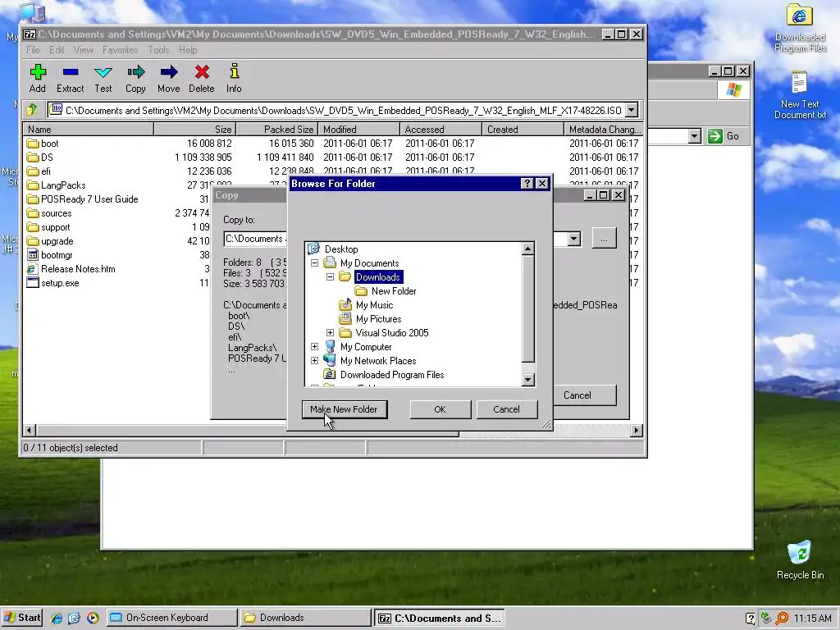Switch to Downloads taskbar button
This screenshot has height=630, width=840.
pyautogui.click(x=305, y=618)
